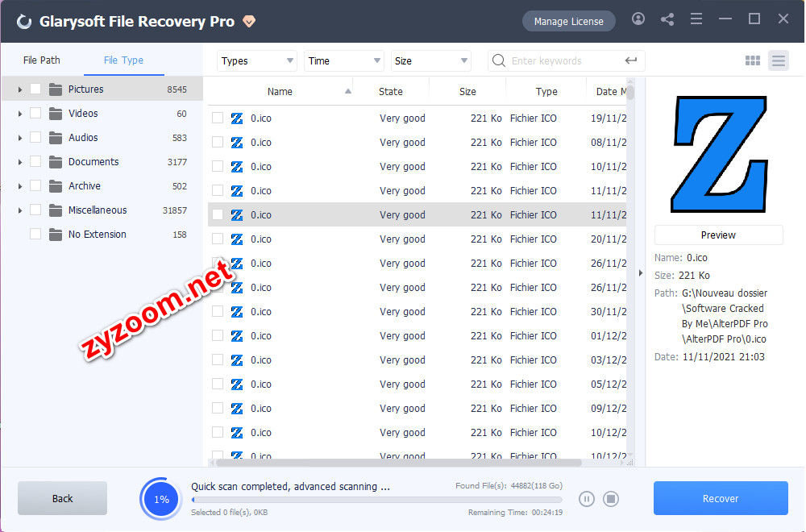
Task: Open the Time filter dropdown
Action: pyautogui.click(x=344, y=60)
